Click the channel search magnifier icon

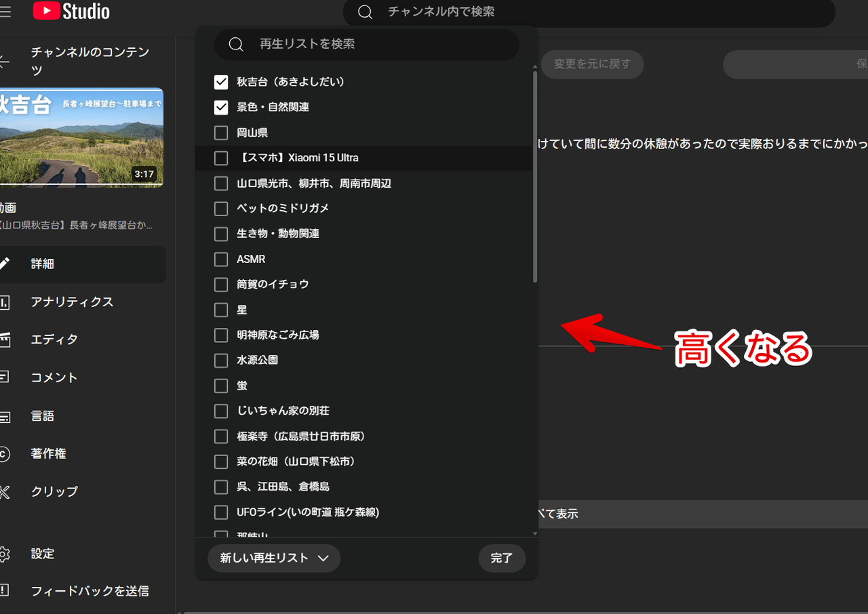coord(366,12)
